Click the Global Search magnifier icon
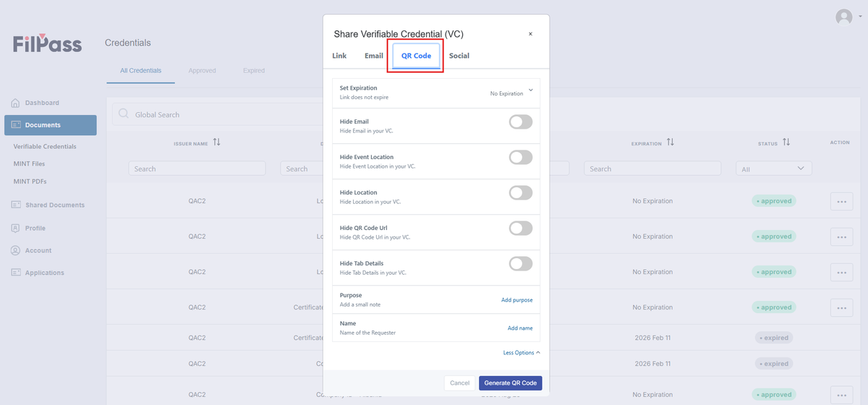868x405 pixels. (x=124, y=114)
